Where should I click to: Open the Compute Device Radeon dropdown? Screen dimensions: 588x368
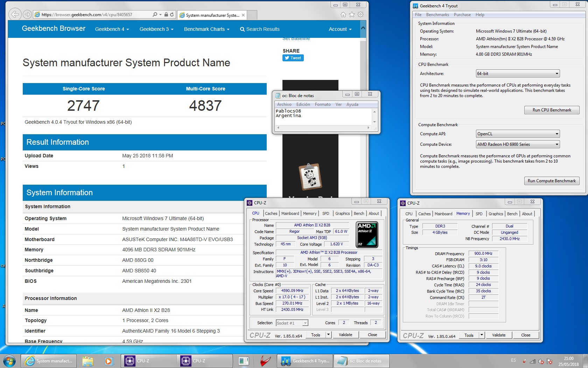[518, 144]
